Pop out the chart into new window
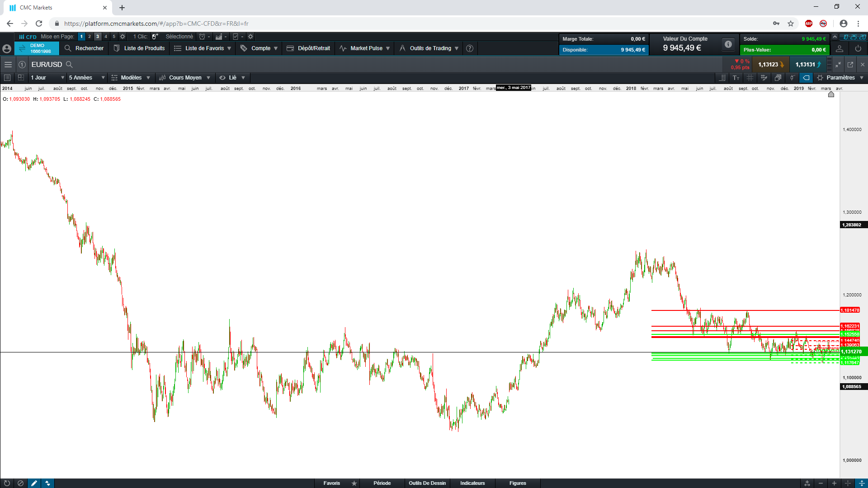868x488 pixels. pyautogui.click(x=850, y=65)
